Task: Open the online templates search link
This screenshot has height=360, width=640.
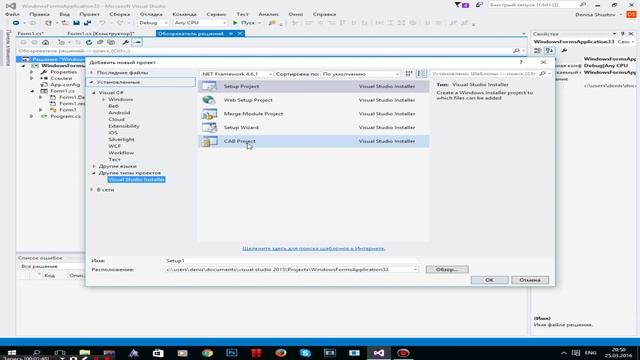Action: click(x=313, y=248)
